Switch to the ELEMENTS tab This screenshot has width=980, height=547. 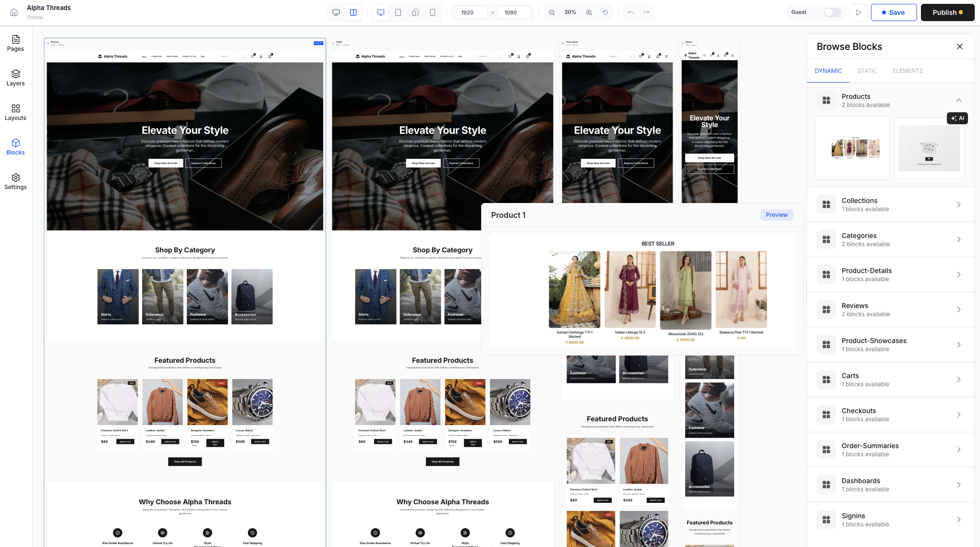pos(907,71)
